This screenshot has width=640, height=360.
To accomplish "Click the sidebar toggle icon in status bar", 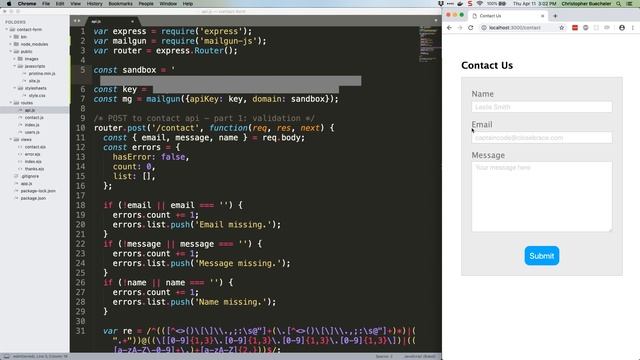I will pos(7,356).
